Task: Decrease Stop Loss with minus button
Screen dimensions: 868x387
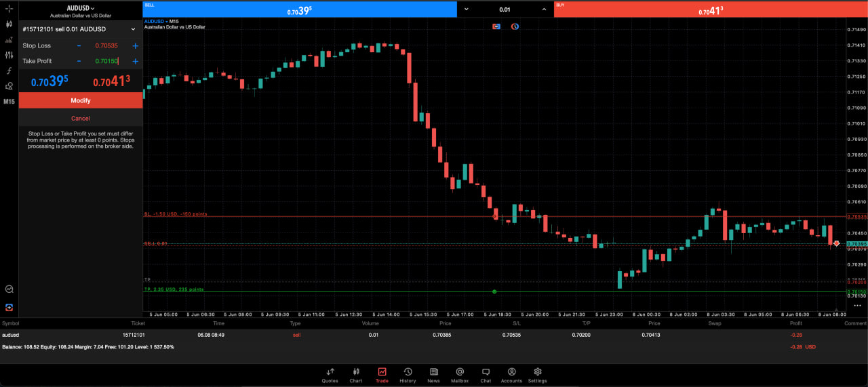Action: [79, 45]
